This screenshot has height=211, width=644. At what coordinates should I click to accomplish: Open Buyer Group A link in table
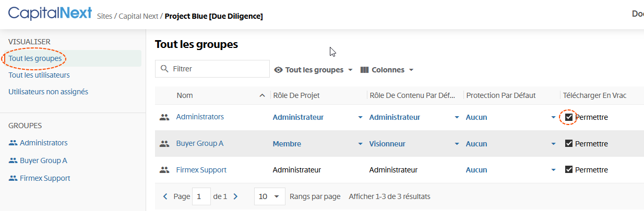(x=200, y=143)
